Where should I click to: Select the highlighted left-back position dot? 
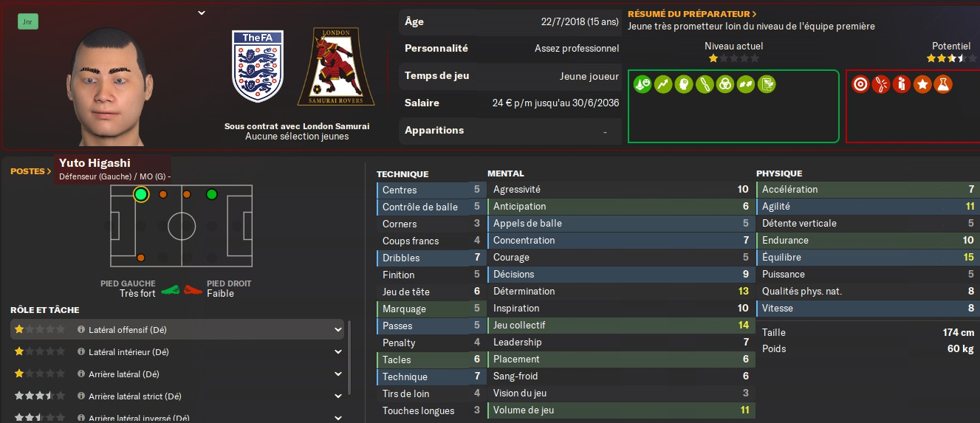coord(141,195)
